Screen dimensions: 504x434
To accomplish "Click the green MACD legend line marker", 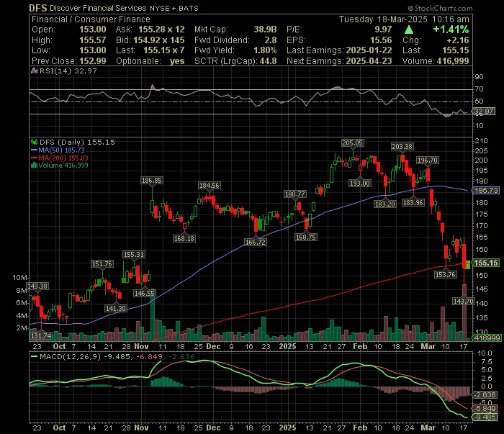I will (x=34, y=356).
